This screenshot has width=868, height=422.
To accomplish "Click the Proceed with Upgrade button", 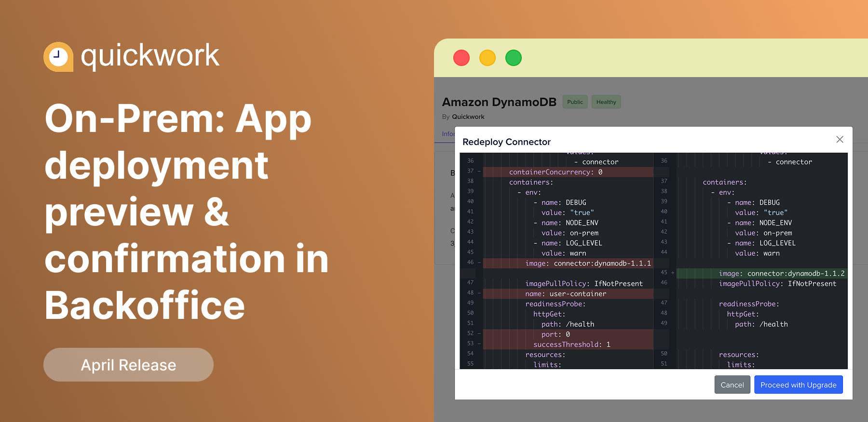I will [798, 384].
